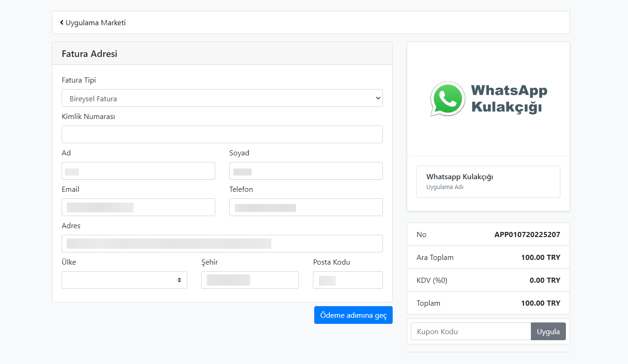Screen dimensions: 628x364
Task: Click the Şehir input field
Action: (250, 280)
